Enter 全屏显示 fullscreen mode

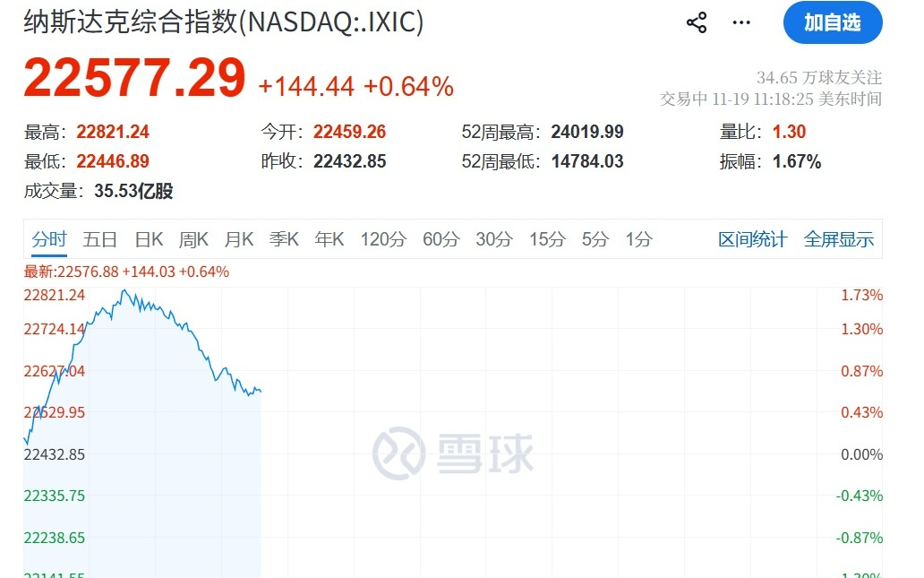pyautogui.click(x=839, y=239)
